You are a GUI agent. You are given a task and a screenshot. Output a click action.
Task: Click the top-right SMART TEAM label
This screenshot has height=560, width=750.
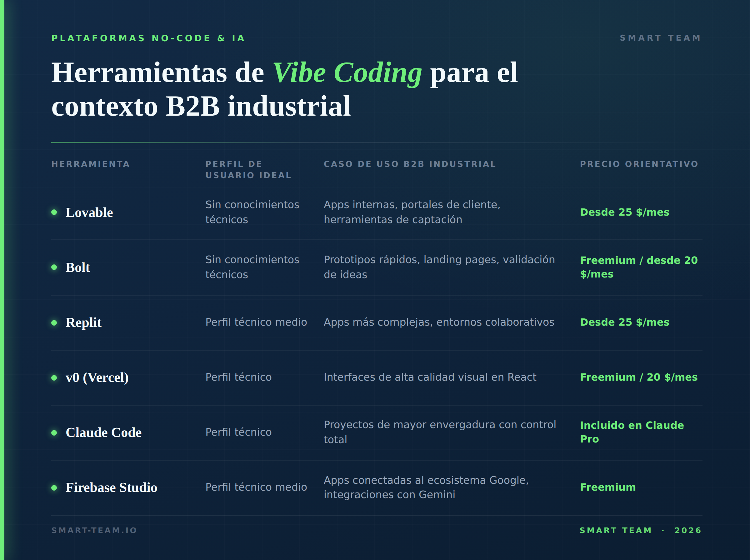coord(660,37)
